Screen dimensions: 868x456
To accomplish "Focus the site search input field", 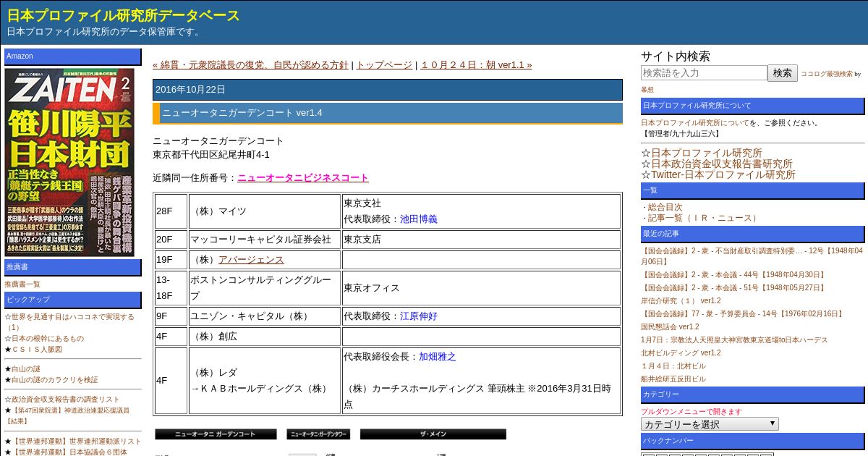I will 704,73.
